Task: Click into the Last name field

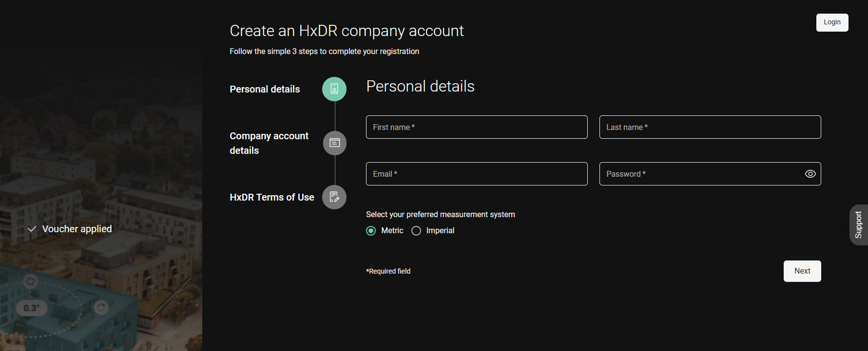Action: point(710,127)
